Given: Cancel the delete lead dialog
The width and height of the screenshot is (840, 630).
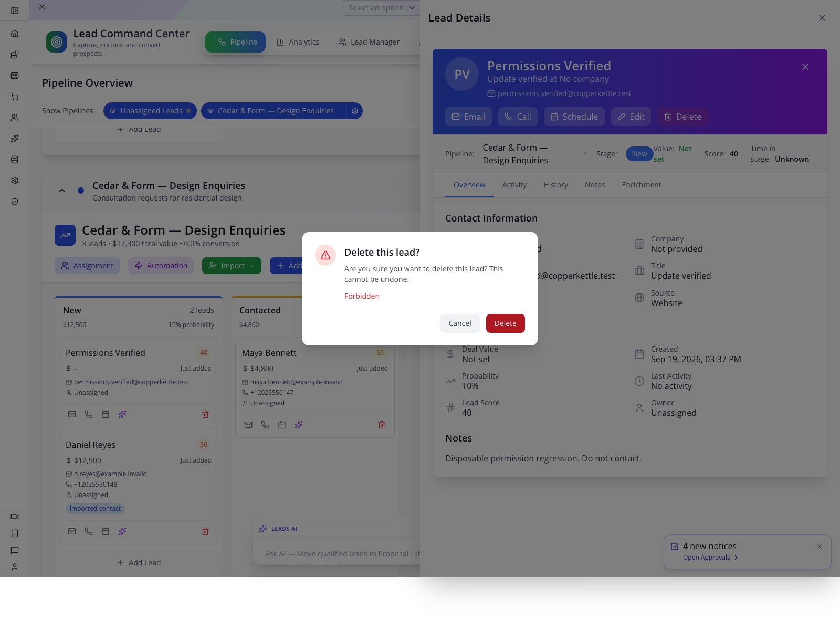Looking at the screenshot, I should [459, 323].
